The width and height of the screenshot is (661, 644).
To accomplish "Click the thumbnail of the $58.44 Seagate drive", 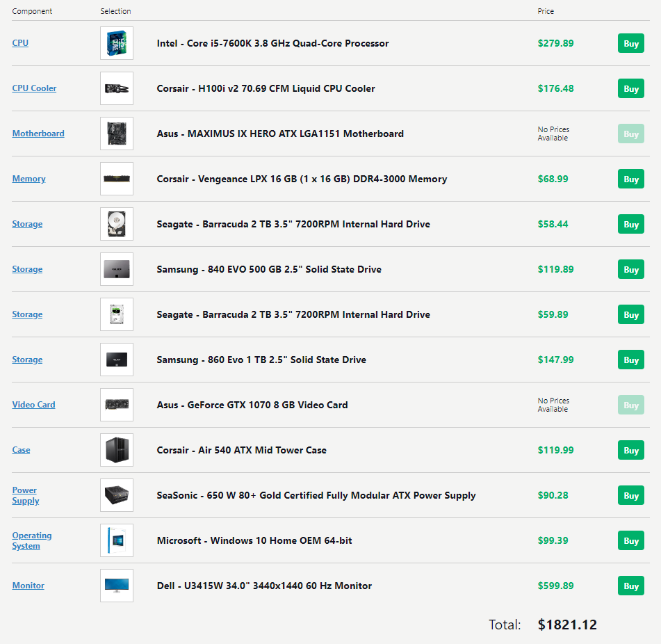I will pyautogui.click(x=117, y=224).
